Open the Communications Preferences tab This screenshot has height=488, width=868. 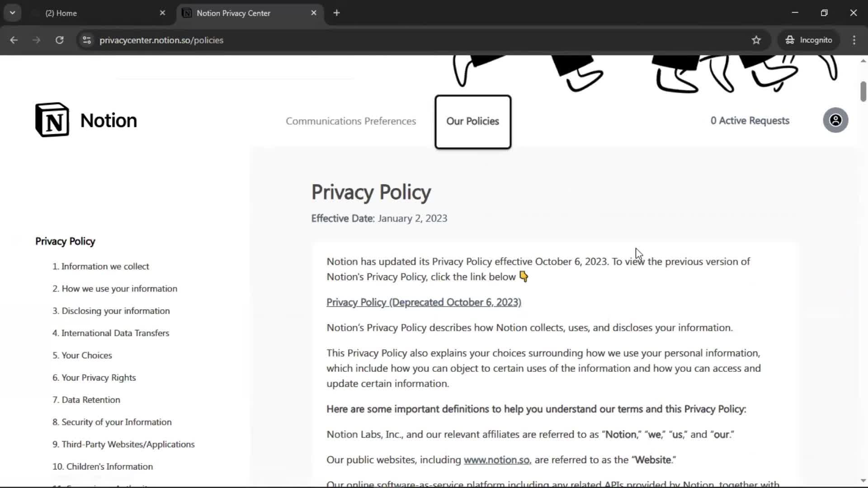click(351, 121)
